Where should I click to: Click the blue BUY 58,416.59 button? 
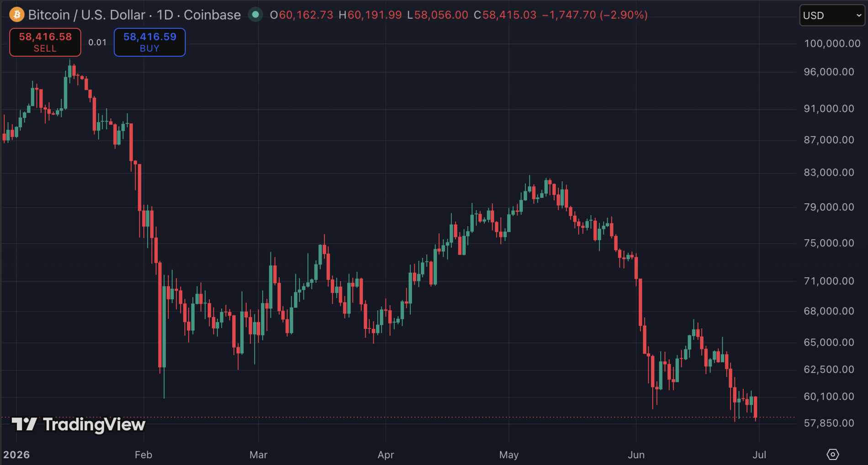149,42
